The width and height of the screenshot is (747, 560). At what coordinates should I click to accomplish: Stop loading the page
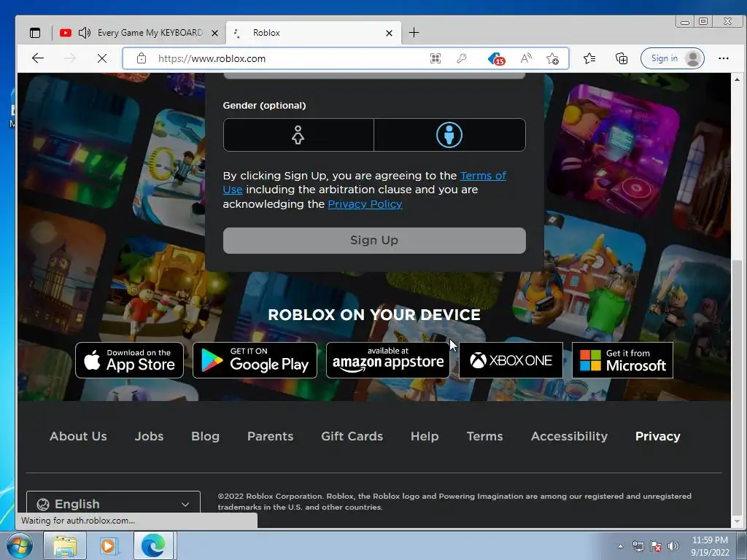coord(102,58)
